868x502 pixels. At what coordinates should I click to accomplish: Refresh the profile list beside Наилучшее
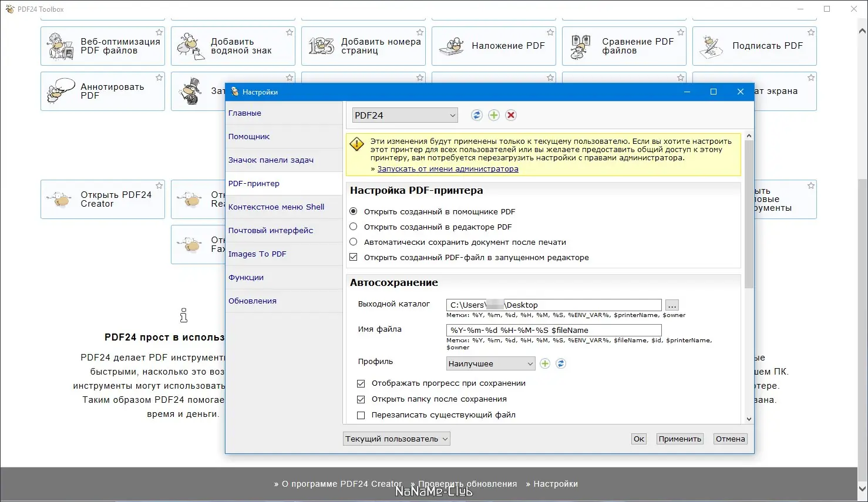561,363
